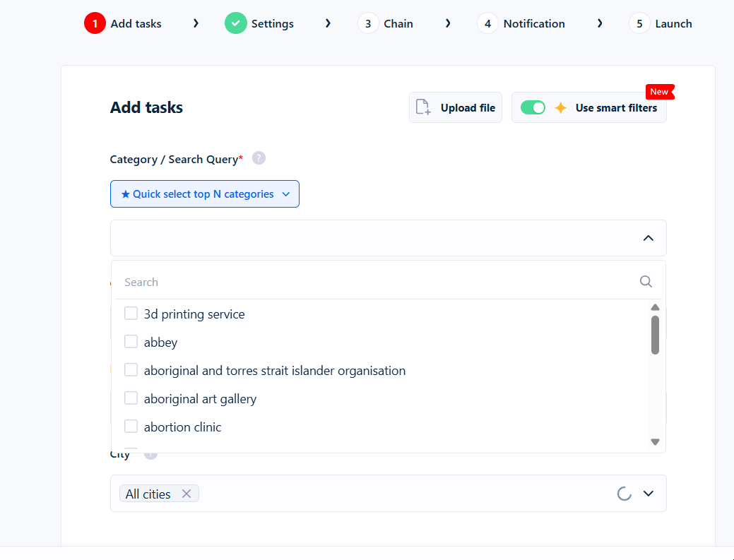Screen dimensions: 734x560
Task: Collapse the category dropdown with up chevron
Action: coord(648,238)
